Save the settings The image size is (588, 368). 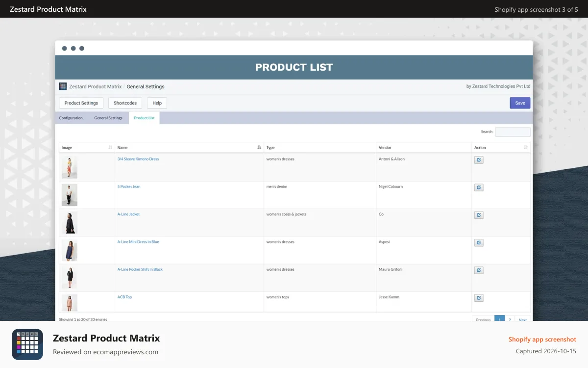520,103
